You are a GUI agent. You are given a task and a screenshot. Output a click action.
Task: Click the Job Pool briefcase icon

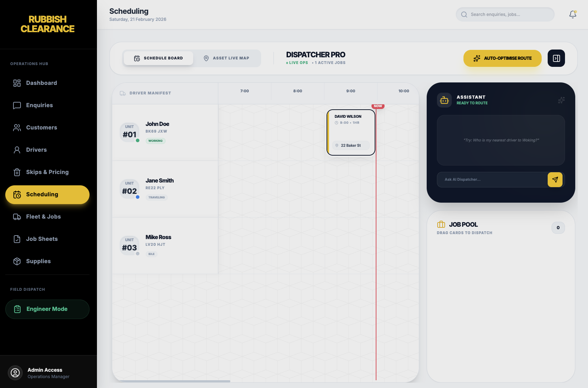441,224
